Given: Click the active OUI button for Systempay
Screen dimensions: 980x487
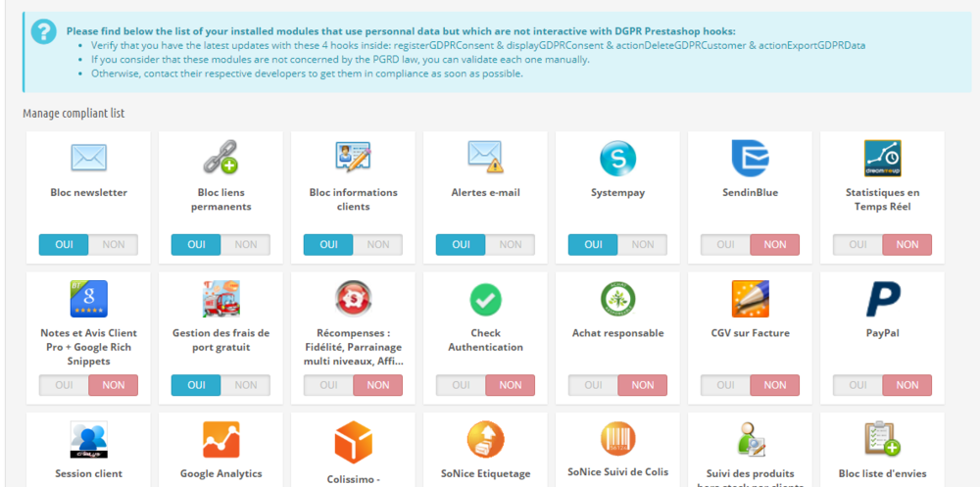Looking at the screenshot, I should point(593,244).
